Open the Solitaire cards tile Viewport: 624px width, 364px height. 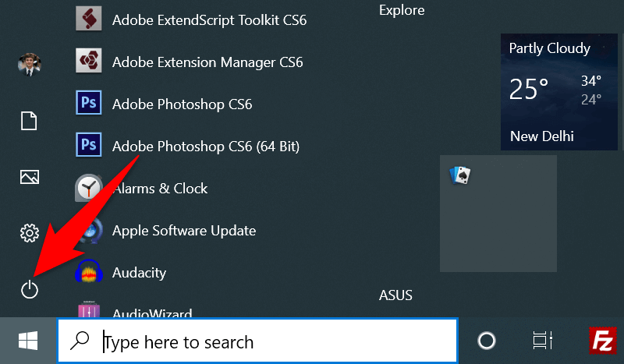click(498, 213)
